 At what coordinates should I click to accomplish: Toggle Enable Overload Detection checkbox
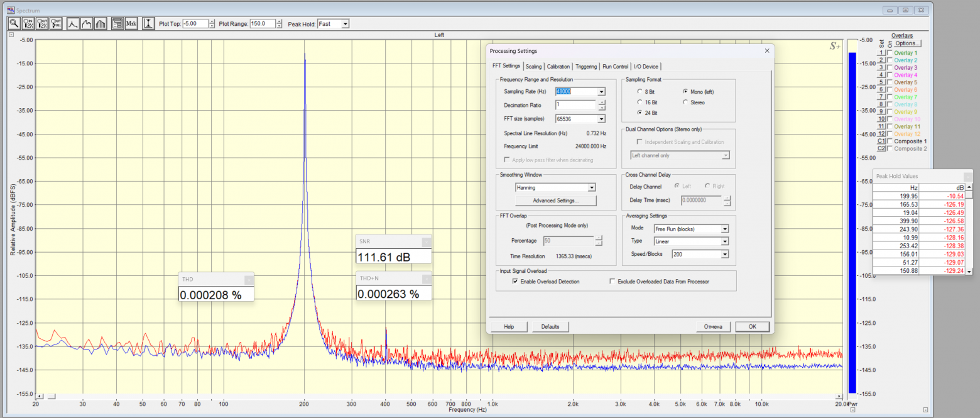[515, 282]
